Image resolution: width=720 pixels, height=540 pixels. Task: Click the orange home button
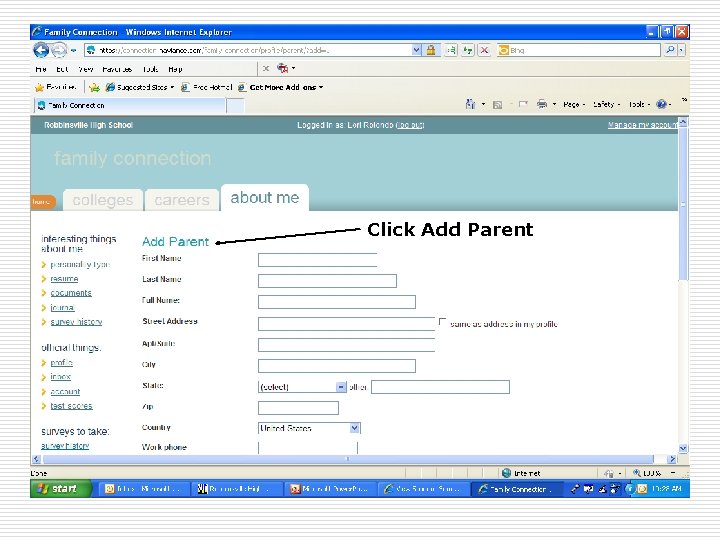tap(43, 202)
